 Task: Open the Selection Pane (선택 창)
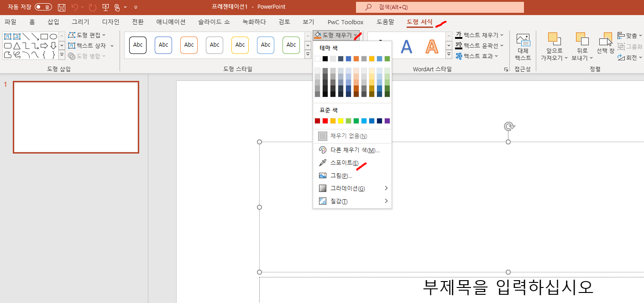[606, 44]
